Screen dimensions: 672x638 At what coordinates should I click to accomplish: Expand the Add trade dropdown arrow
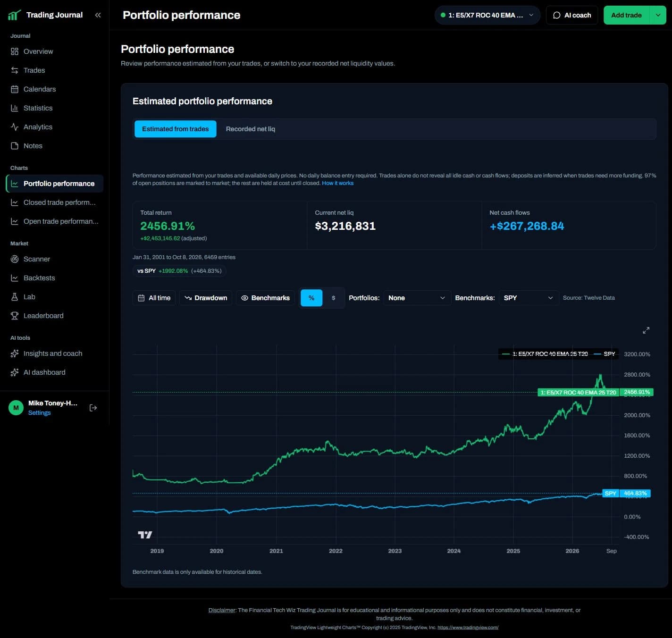pyautogui.click(x=658, y=15)
